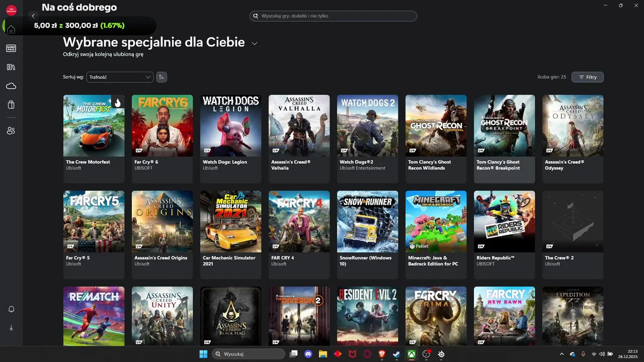
Task: Click the trending flame badge on Motorfest
Action: pos(117,103)
